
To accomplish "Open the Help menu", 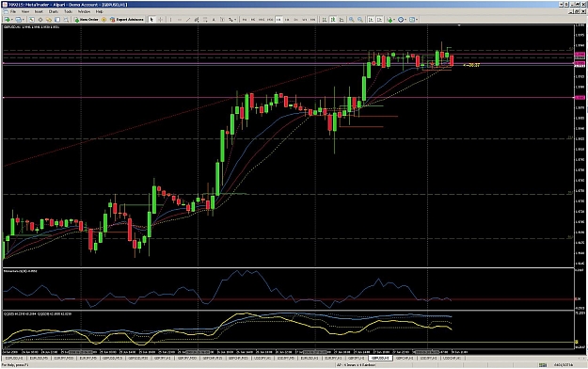I will pos(100,11).
